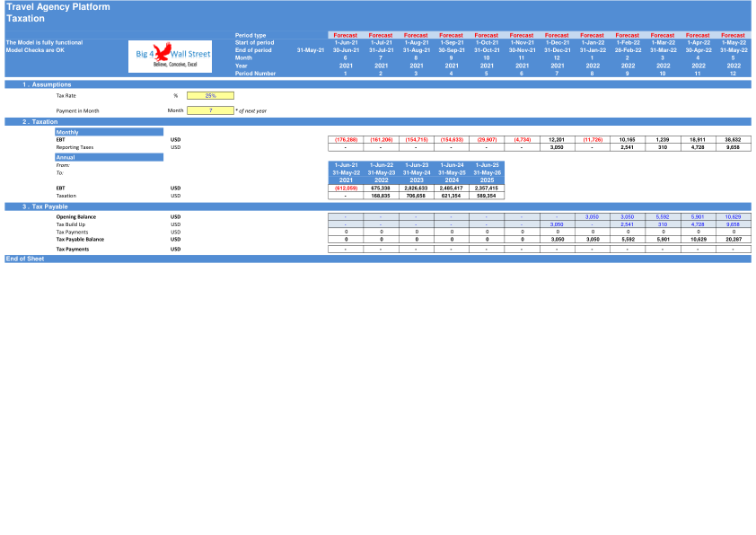
Task: Select the Annual subsection label
Action: coord(109,157)
